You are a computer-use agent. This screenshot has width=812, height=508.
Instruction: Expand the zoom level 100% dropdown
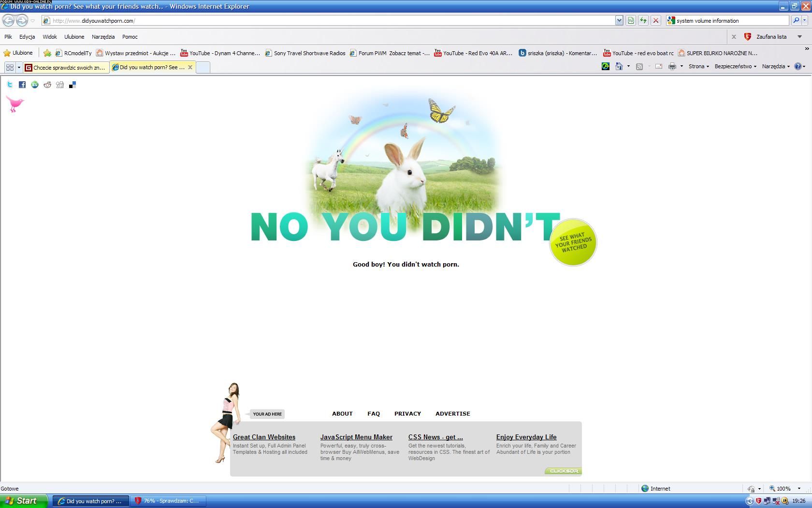pyautogui.click(x=799, y=489)
